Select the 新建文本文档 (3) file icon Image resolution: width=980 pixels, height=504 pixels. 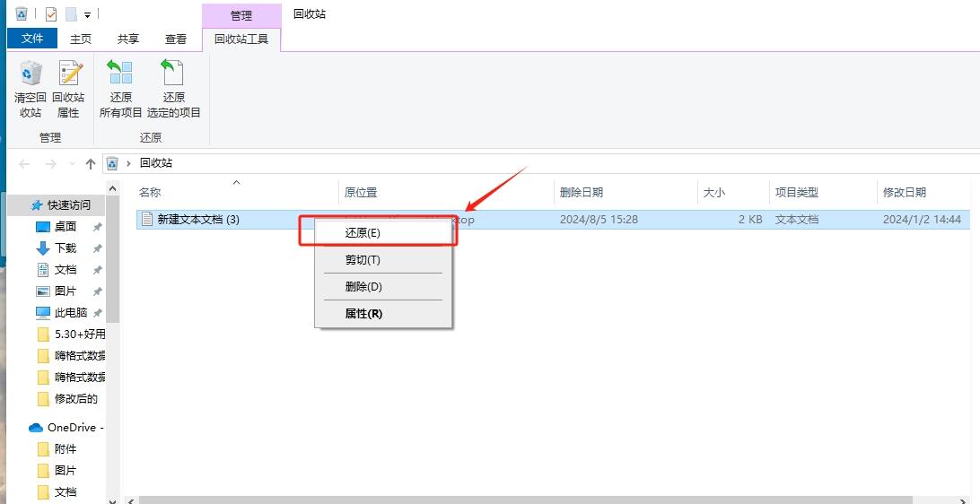click(x=147, y=219)
